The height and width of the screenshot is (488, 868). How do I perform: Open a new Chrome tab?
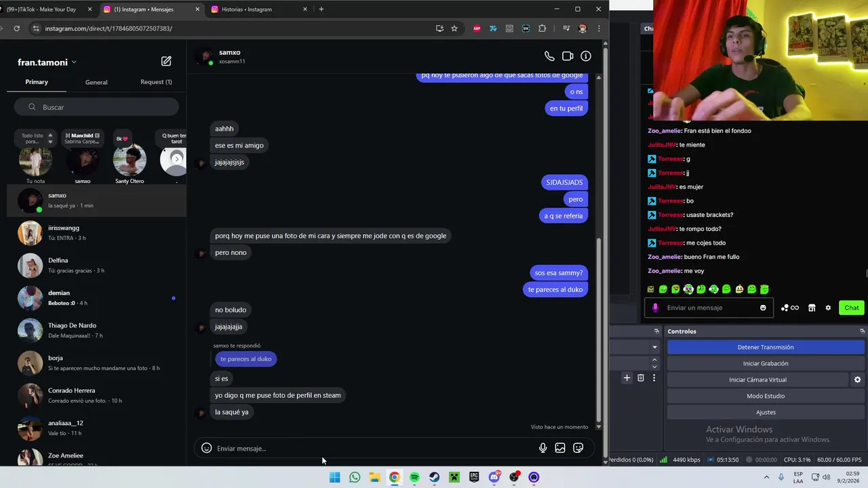pos(321,9)
